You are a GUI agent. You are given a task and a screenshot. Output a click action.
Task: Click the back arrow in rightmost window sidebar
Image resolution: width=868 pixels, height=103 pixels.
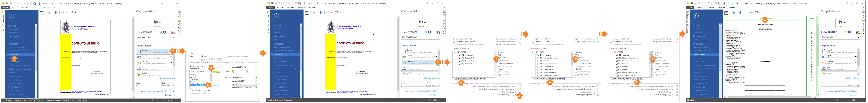696,16
